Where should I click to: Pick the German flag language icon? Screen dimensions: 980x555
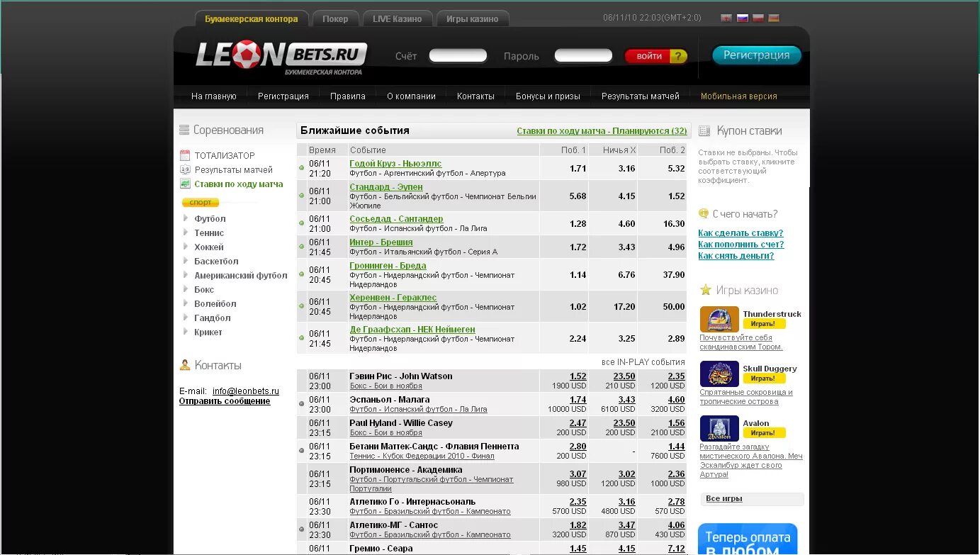point(774,18)
